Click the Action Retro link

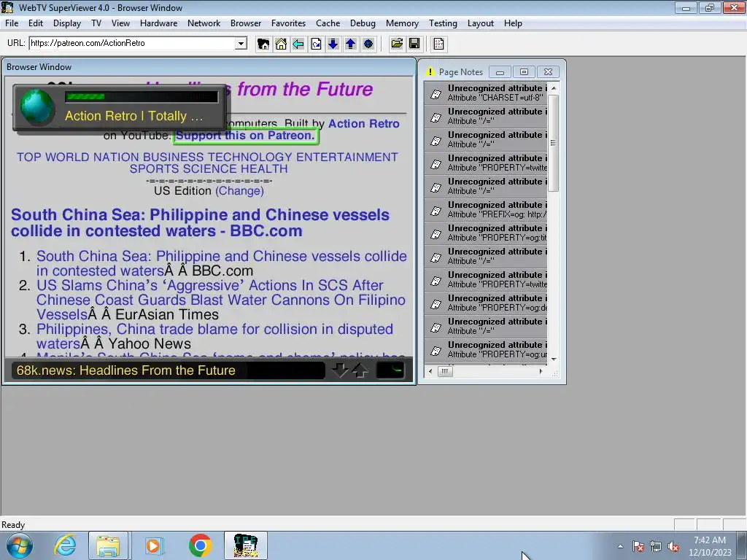coord(363,124)
